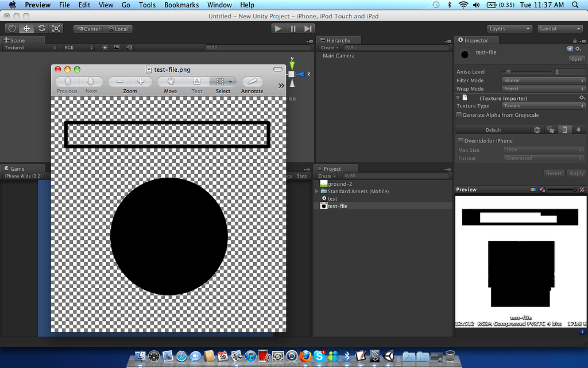Click Open in the Inspector header
Viewport: 588px width, 368px height.
click(x=577, y=59)
